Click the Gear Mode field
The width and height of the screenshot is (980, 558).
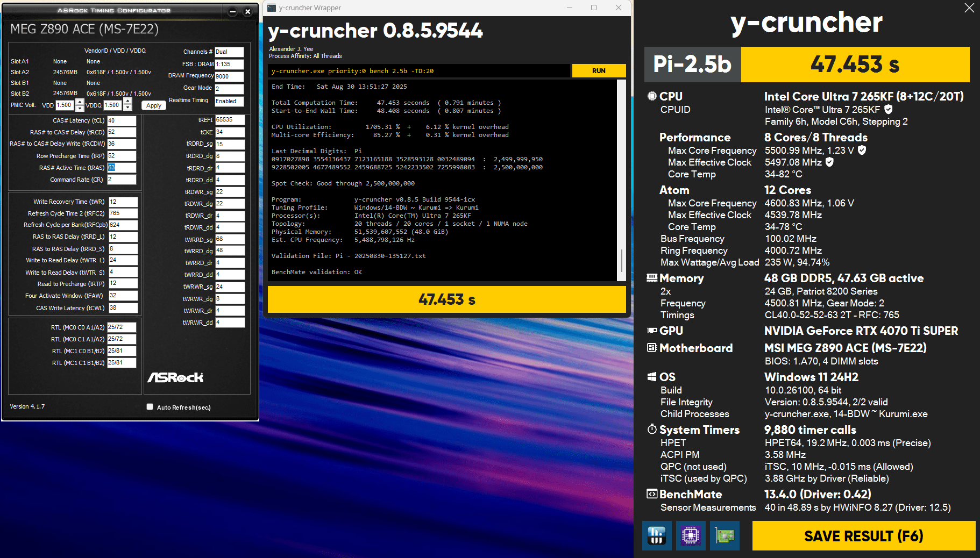(229, 89)
